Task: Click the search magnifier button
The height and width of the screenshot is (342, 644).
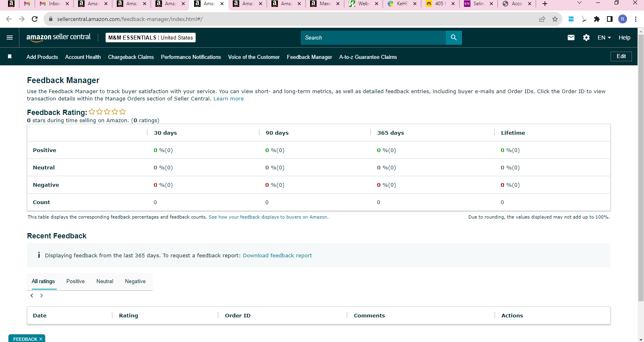Action: 454,38
